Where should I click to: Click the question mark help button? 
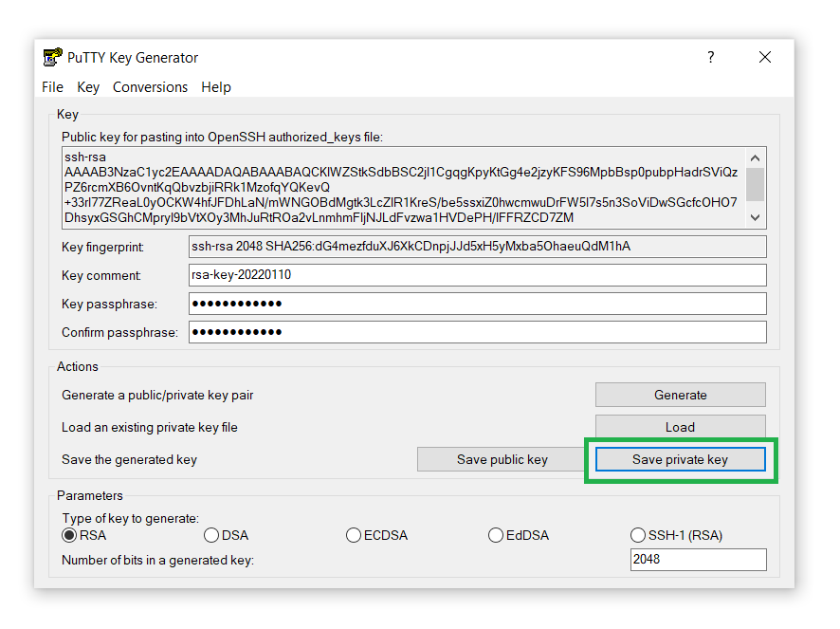point(710,57)
